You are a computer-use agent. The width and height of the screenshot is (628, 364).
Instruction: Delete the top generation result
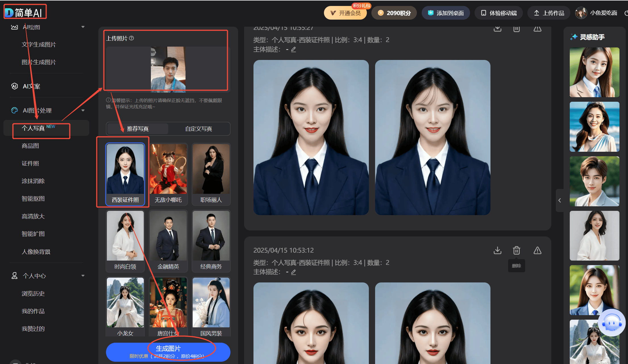pos(517,29)
